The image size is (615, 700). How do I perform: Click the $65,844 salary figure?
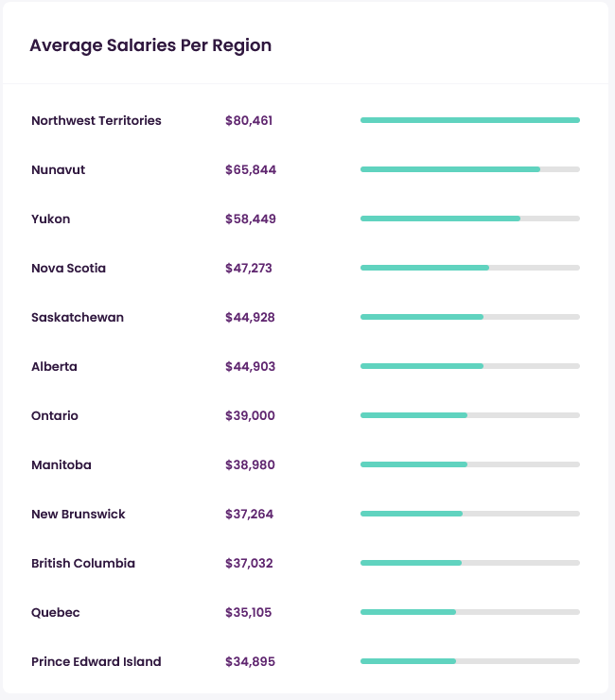tap(251, 169)
